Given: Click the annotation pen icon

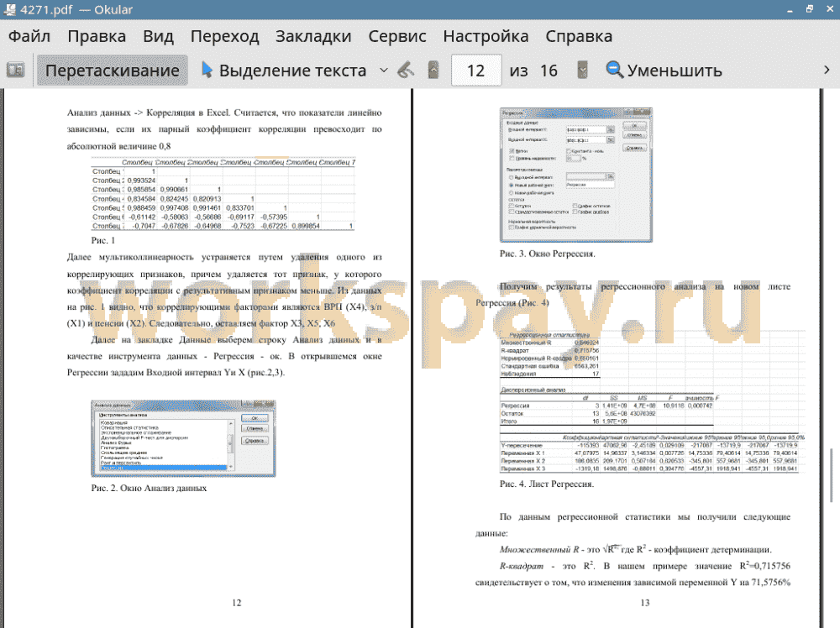Looking at the screenshot, I should (x=406, y=71).
